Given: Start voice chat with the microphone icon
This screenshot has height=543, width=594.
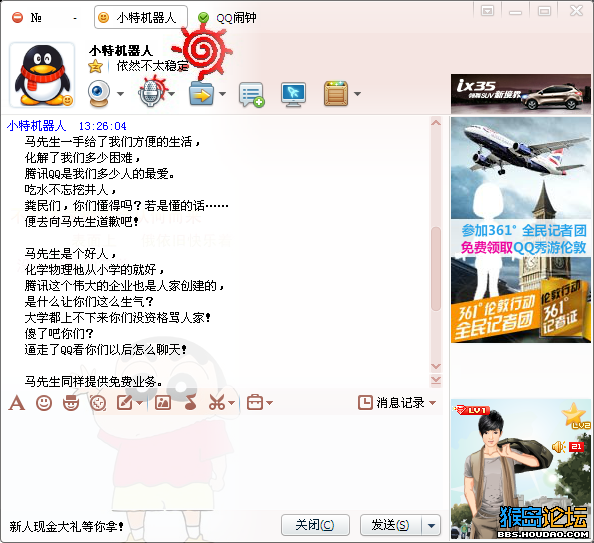Looking at the screenshot, I should (151, 93).
